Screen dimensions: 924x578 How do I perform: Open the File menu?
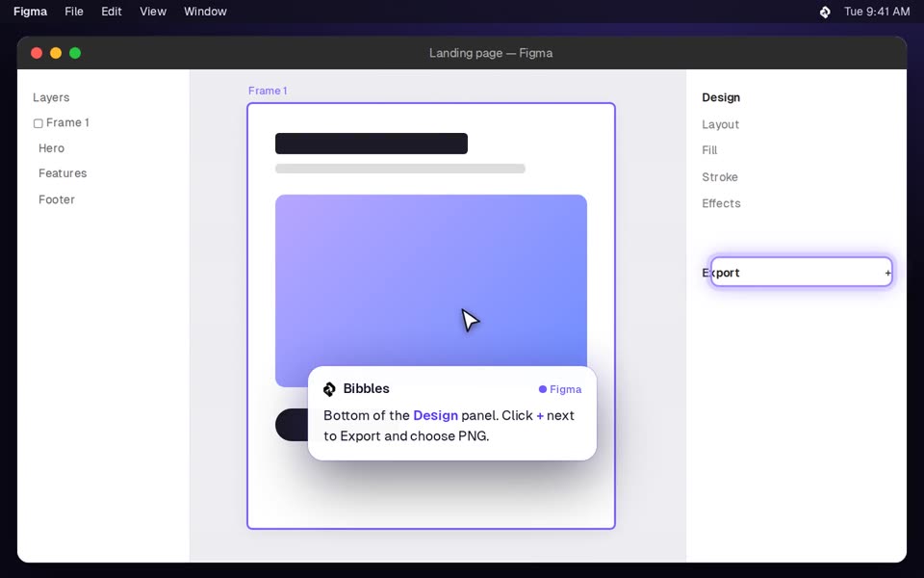click(x=74, y=12)
